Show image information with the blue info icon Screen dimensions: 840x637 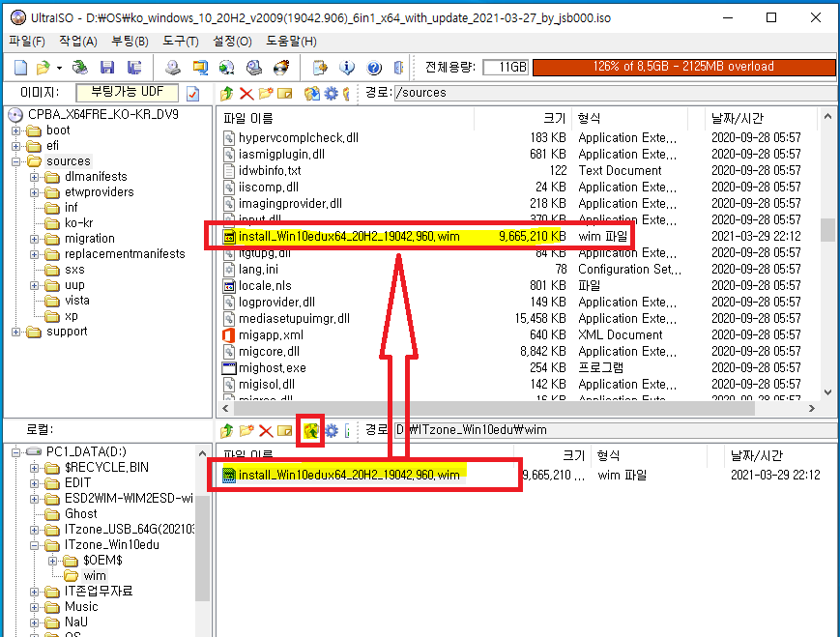347,68
